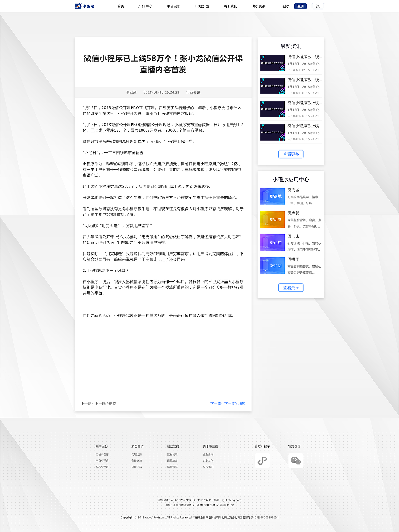The width and height of the screenshot is (399, 532).
Task: Open 动态资讯 navigation item
Action: tap(258, 6)
